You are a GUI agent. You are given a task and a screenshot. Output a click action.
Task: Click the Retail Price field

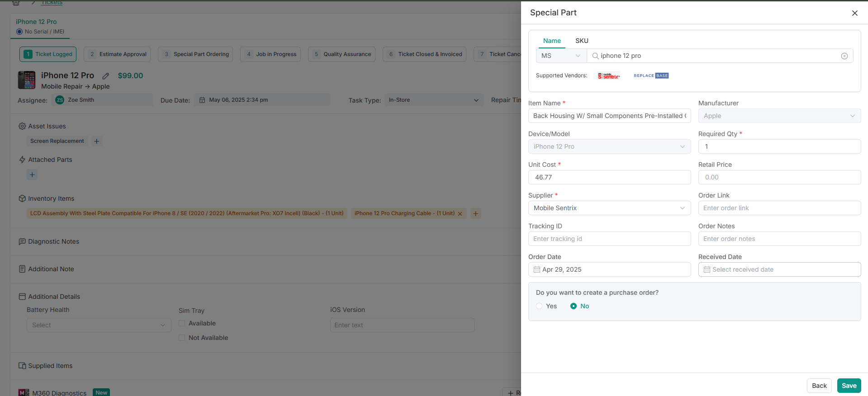pos(779,177)
